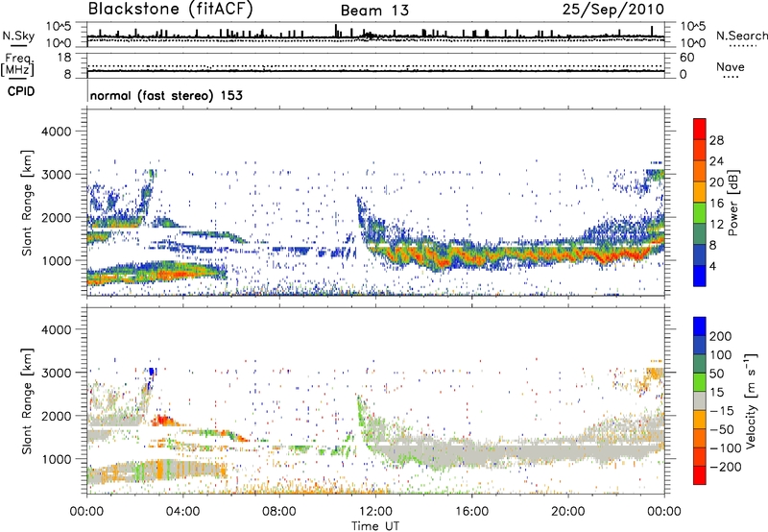The height and width of the screenshot is (532, 768).
Task: Click the 10^0 tick beside the N.Search label
Action: click(x=693, y=43)
